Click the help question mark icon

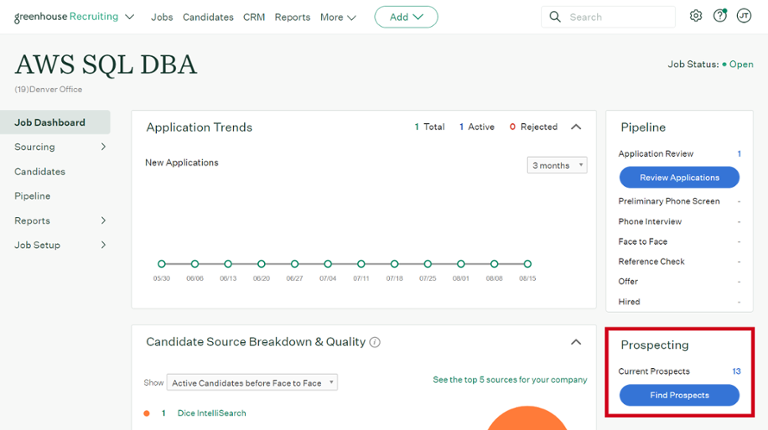[720, 16]
